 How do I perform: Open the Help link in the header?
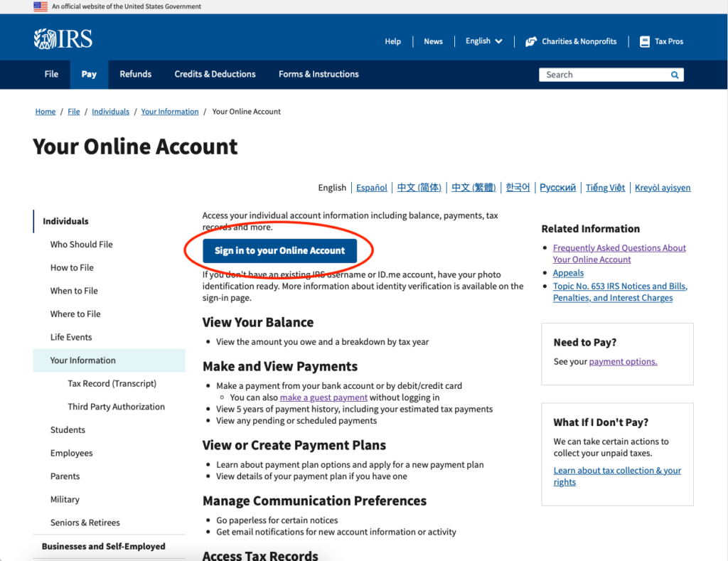[392, 41]
